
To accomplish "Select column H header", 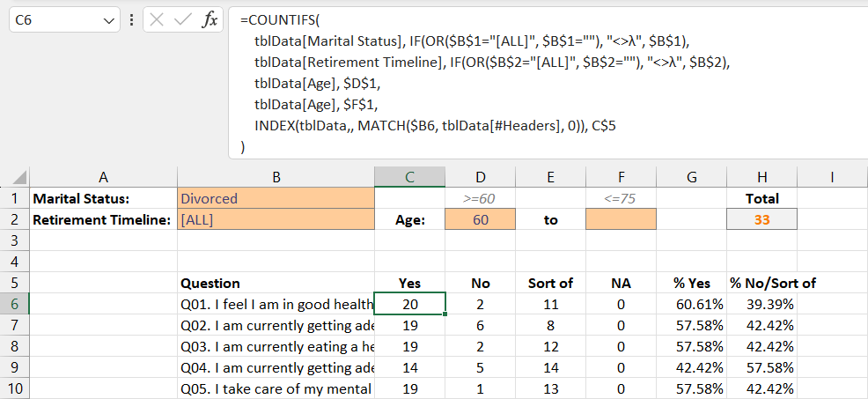I will point(761,177).
